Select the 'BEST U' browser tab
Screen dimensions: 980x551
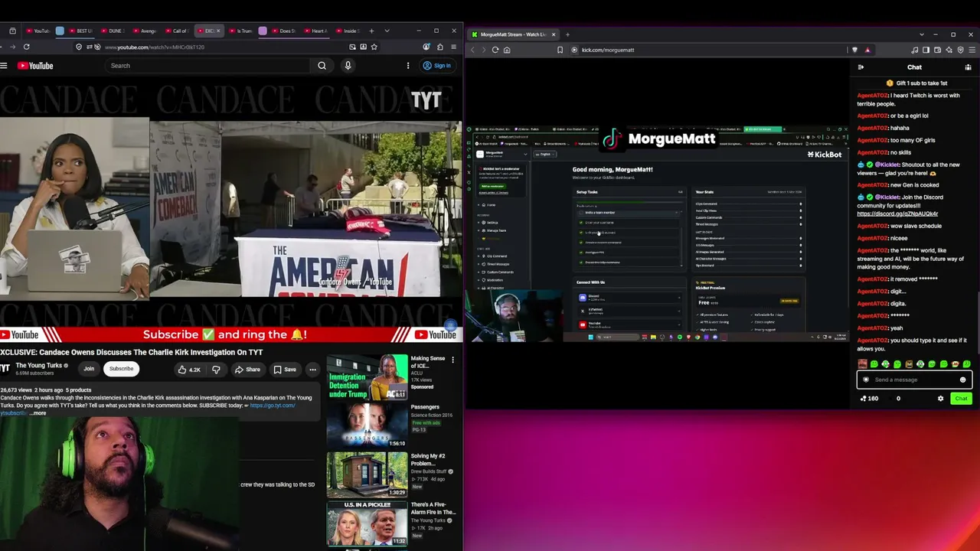80,31
